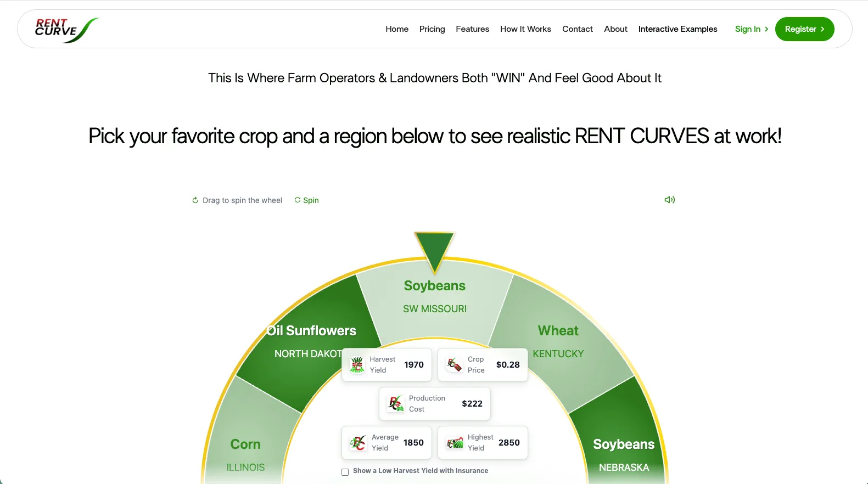Select the Wheat Kentucky wheel segment

click(558, 342)
